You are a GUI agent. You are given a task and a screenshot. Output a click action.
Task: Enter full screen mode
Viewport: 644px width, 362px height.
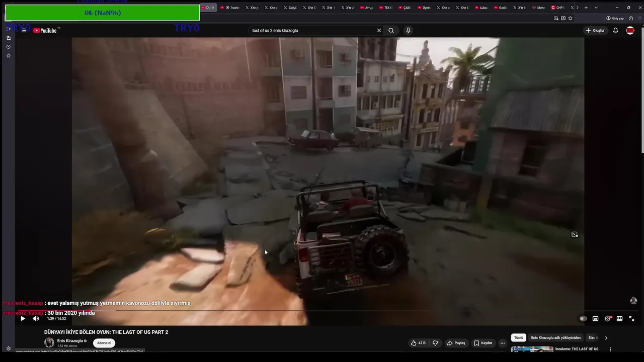pos(631,319)
